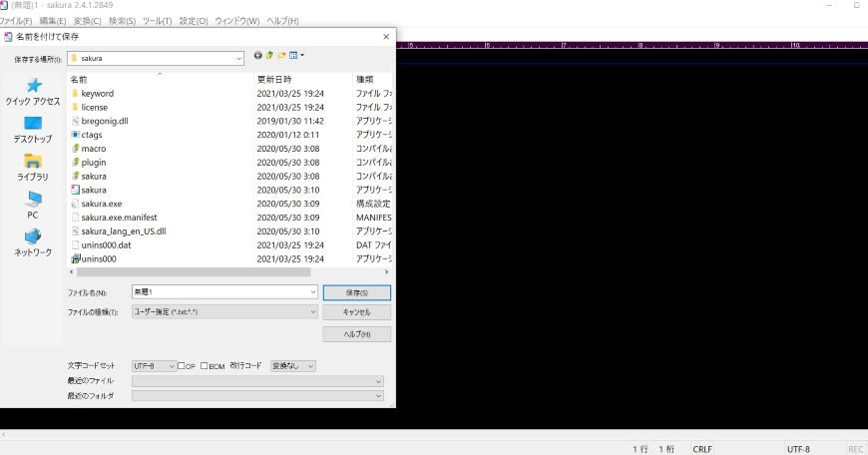This screenshot has height=455, width=868.
Task: Open Libraries (ライブラリ) in sidebar
Action: point(33,168)
